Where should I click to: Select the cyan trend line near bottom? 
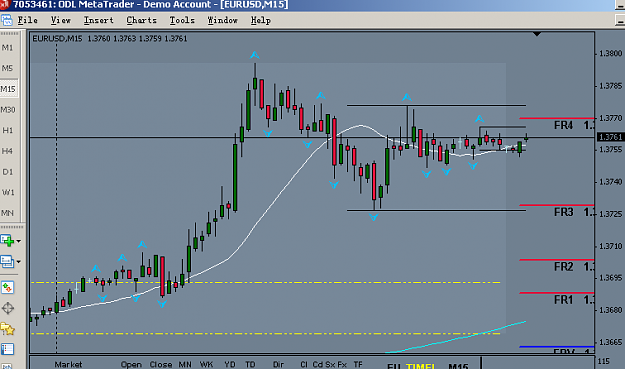pos(456,337)
